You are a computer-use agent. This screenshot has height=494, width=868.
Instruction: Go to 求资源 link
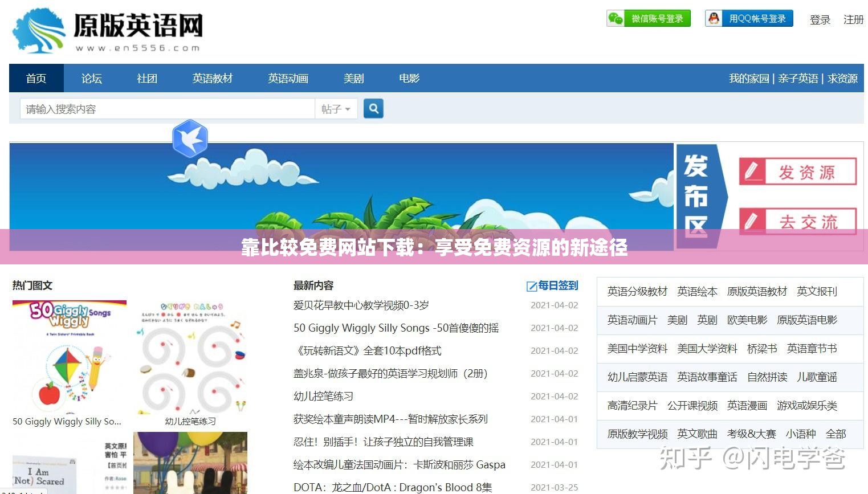(843, 79)
